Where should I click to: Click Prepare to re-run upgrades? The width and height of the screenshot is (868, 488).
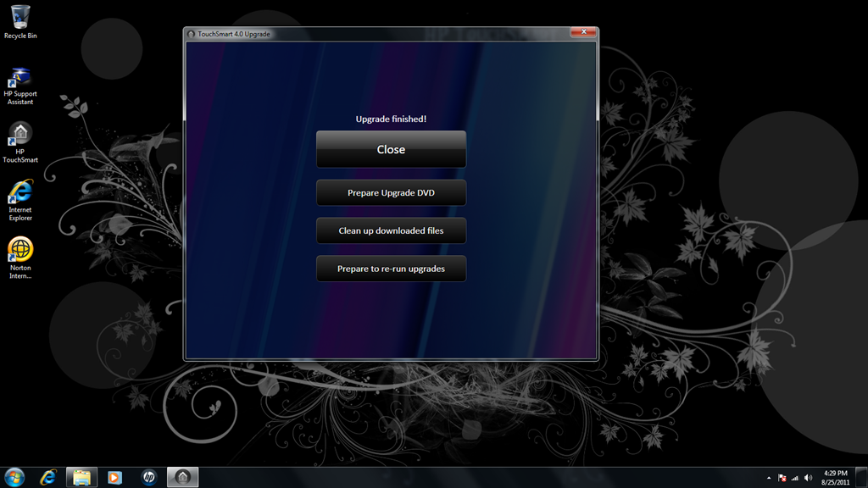[391, 269]
